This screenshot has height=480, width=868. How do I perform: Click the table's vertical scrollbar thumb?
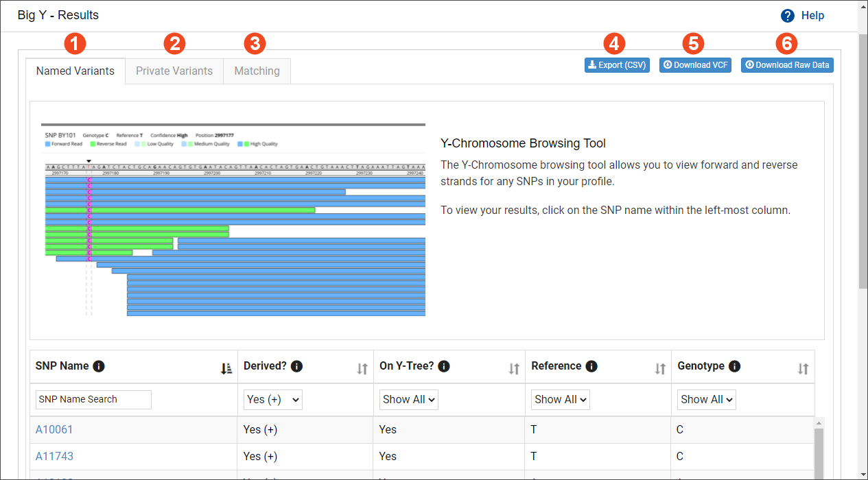coord(819,454)
